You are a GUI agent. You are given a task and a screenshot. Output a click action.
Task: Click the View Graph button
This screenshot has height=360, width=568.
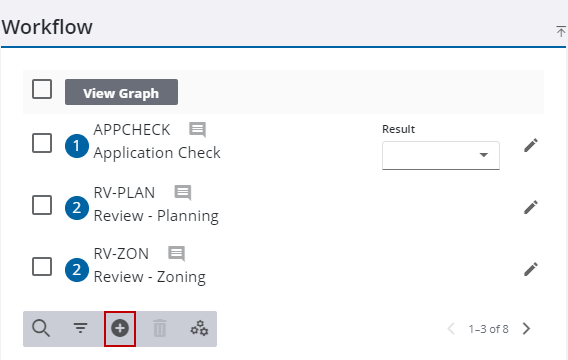coord(121,92)
